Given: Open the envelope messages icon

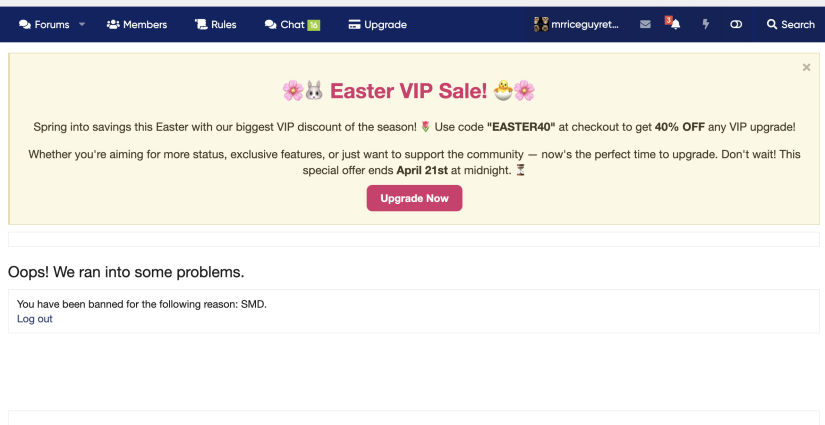Looking at the screenshot, I should pyautogui.click(x=645, y=24).
